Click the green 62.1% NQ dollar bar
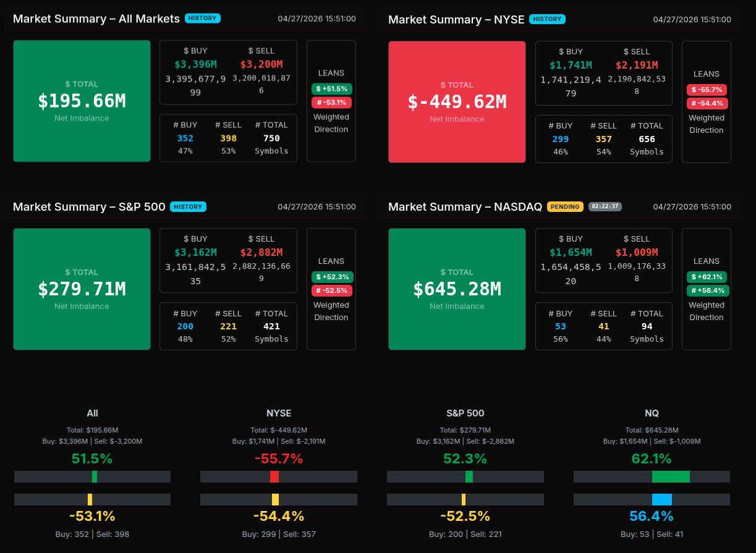This screenshot has width=756, height=553. click(x=671, y=476)
